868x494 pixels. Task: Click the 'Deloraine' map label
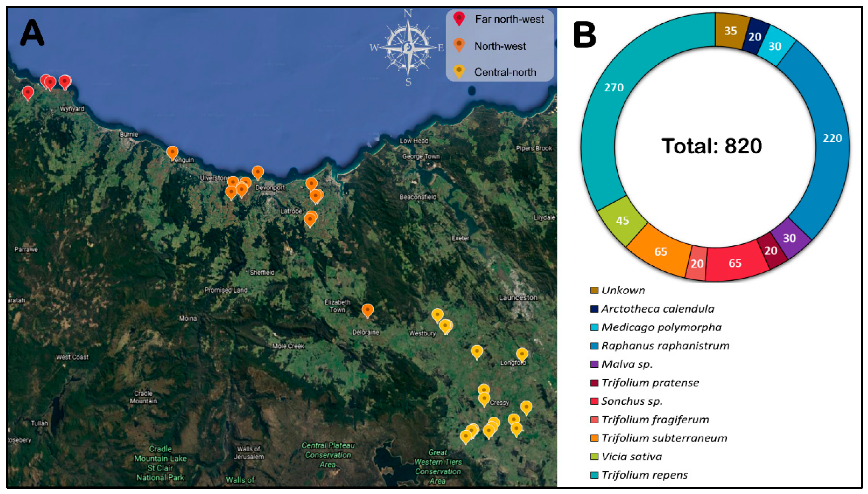(x=366, y=332)
